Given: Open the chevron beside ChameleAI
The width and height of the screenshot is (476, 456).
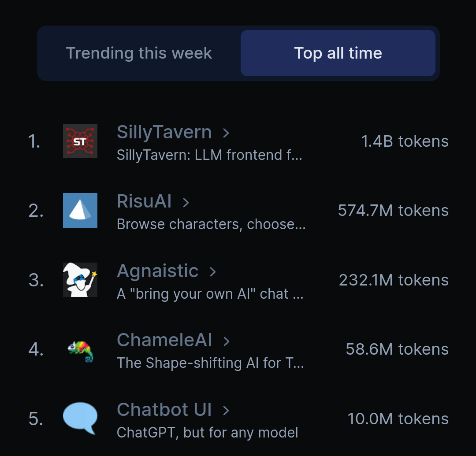Looking at the screenshot, I should tap(226, 341).
